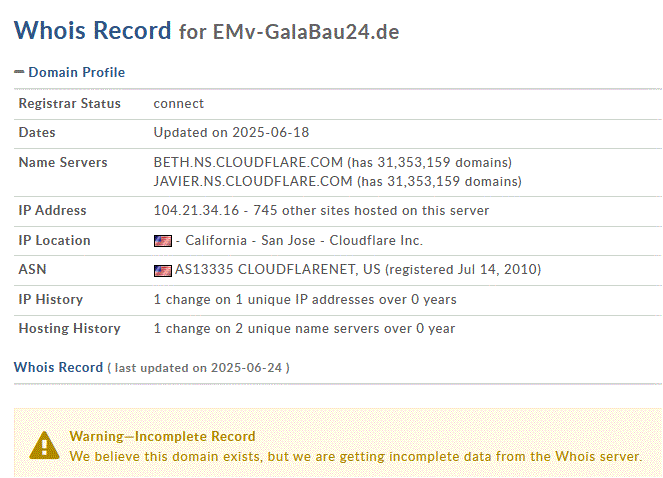Screen dimensions: 663x478
Task: Click the US flag in ASN row
Action: click(x=163, y=270)
